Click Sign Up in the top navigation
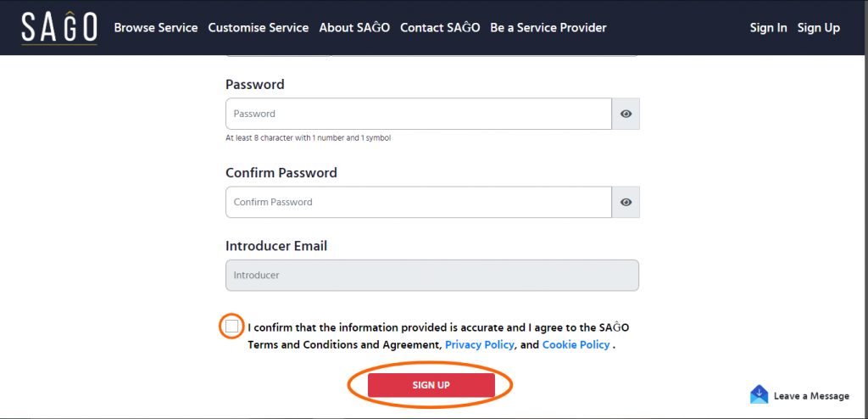 (x=819, y=28)
